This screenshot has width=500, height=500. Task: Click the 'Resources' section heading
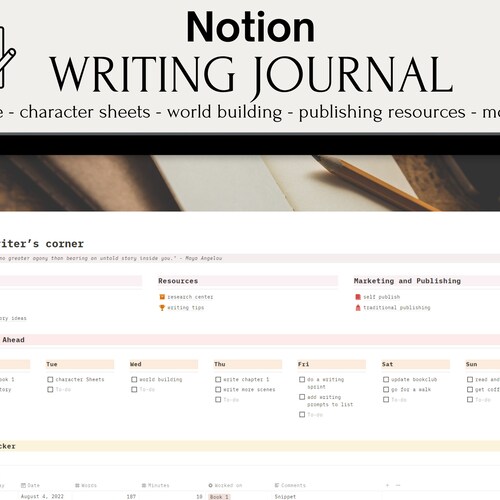(178, 281)
